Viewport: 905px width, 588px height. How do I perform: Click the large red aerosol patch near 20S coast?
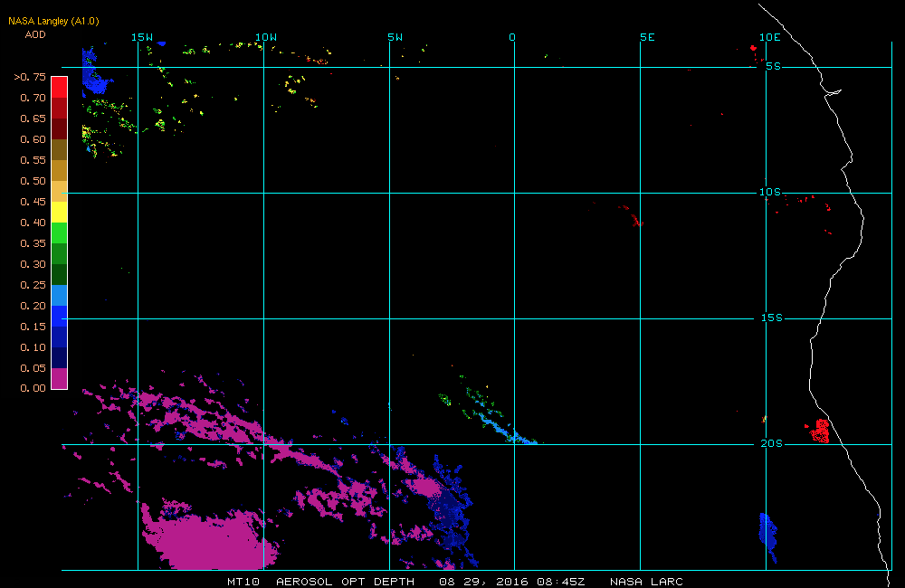820,431
